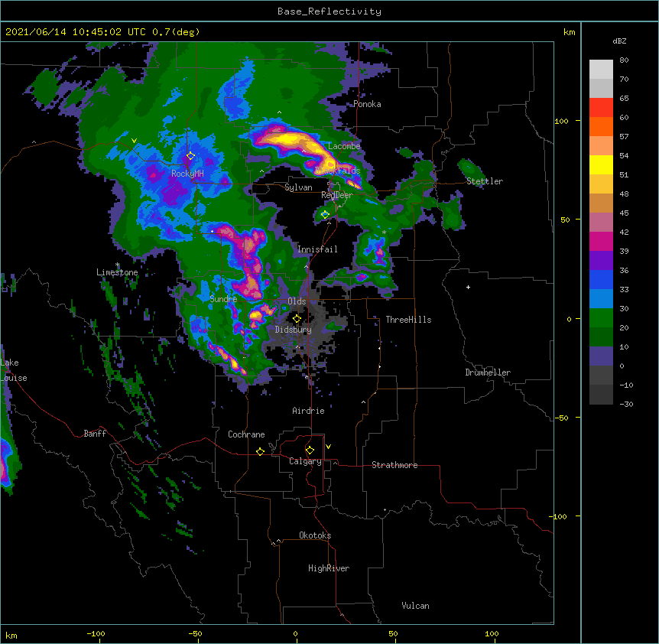Image resolution: width=659 pixels, height=644 pixels.
Task: Click the Strathmore label
Action: [x=394, y=465]
